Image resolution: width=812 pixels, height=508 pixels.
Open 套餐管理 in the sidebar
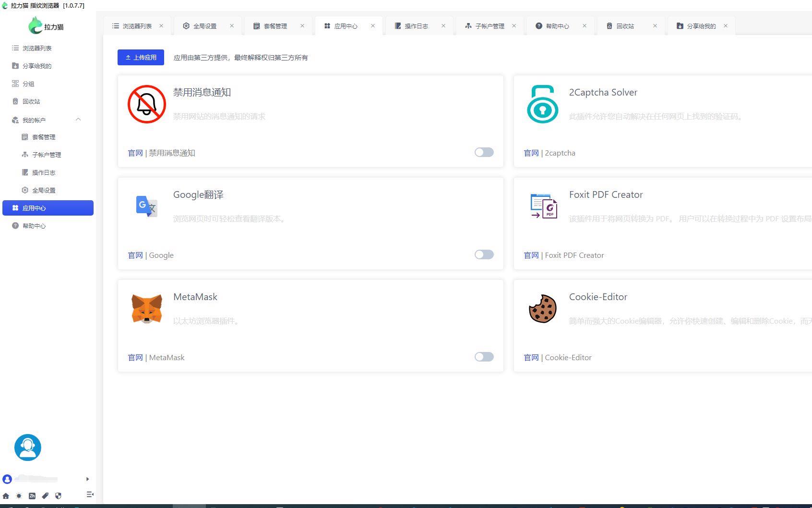click(48, 137)
